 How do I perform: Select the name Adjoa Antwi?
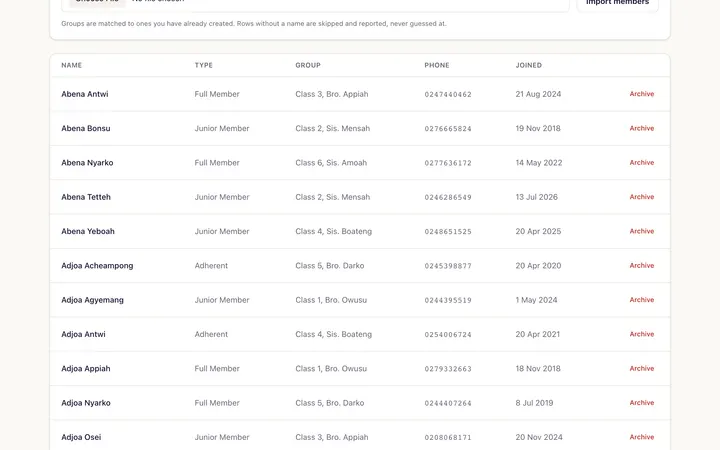83,334
